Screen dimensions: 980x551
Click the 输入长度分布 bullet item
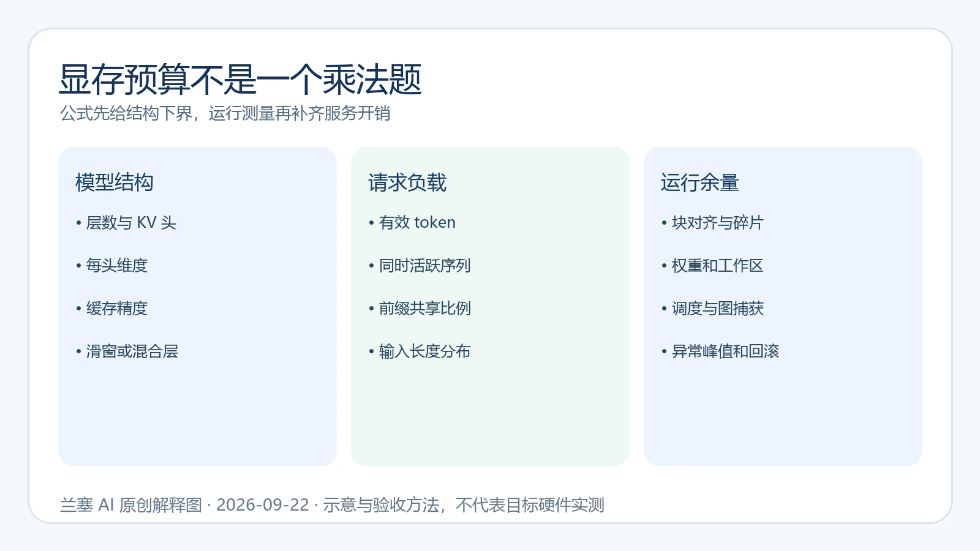(420, 351)
